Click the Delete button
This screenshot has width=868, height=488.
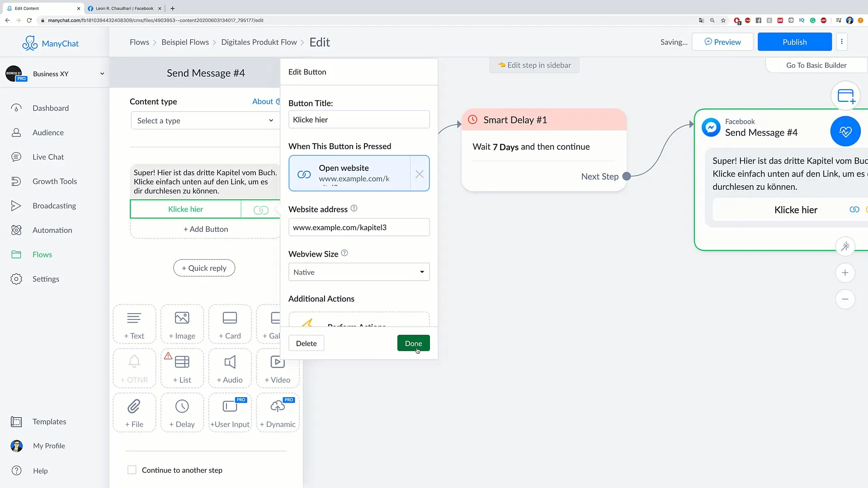[x=306, y=343]
